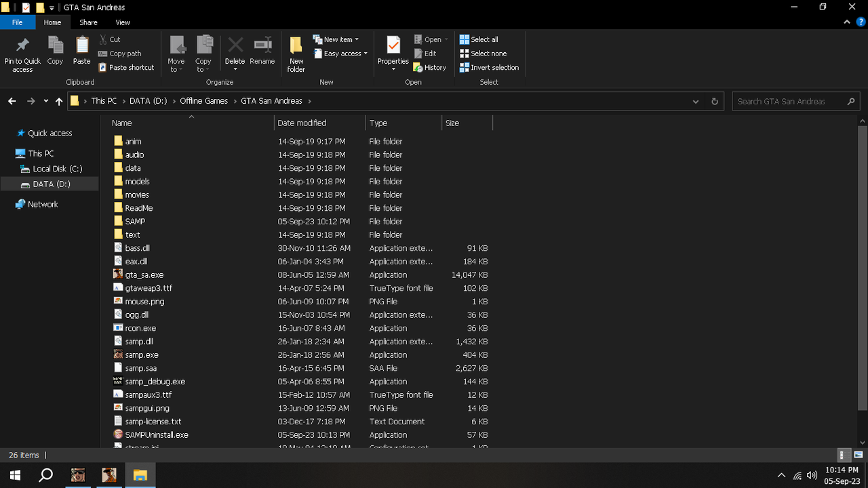Show hidden system tray icons
This screenshot has width=868, height=488.
781,475
